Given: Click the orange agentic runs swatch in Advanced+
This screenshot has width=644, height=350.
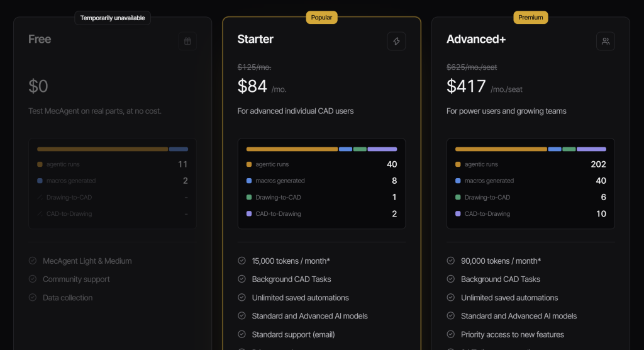Looking at the screenshot, I should coord(458,164).
